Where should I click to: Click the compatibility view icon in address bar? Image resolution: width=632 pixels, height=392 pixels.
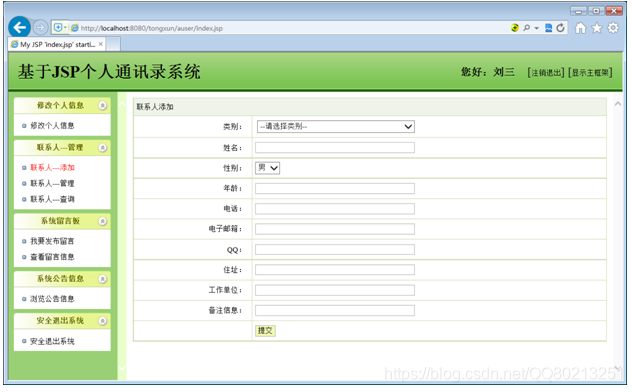549,28
